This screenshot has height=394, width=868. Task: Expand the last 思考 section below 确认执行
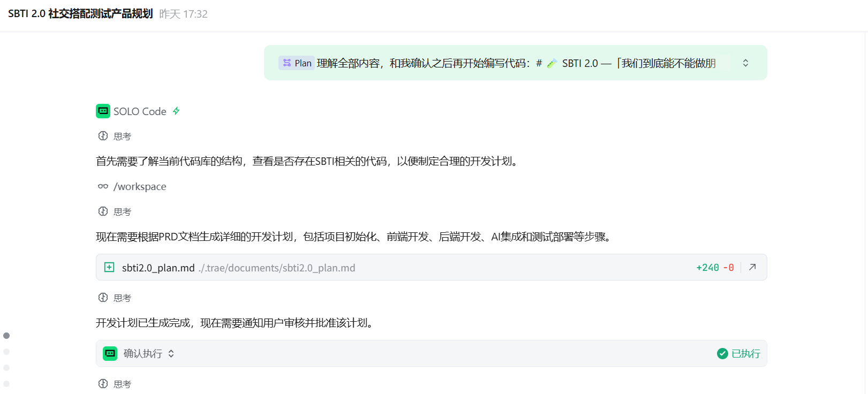tap(115, 384)
